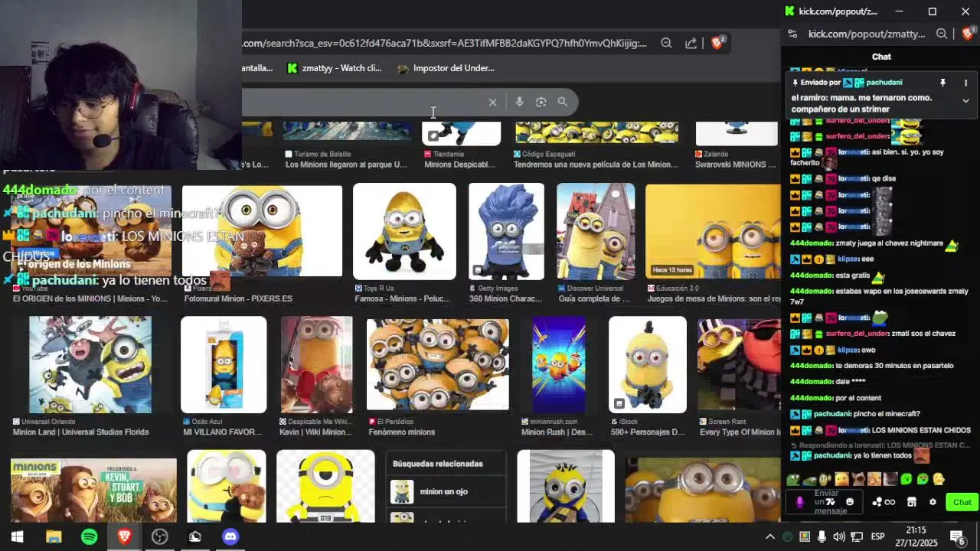Click zoom indicator in Google address bar
The image size is (980, 551).
click(x=666, y=44)
